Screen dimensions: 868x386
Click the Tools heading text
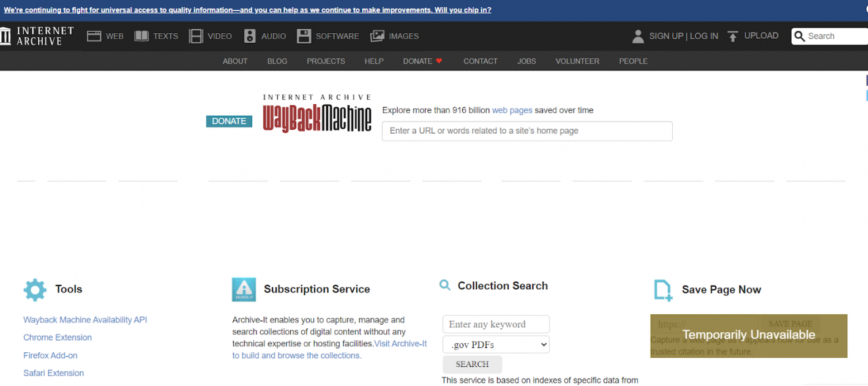(69, 289)
